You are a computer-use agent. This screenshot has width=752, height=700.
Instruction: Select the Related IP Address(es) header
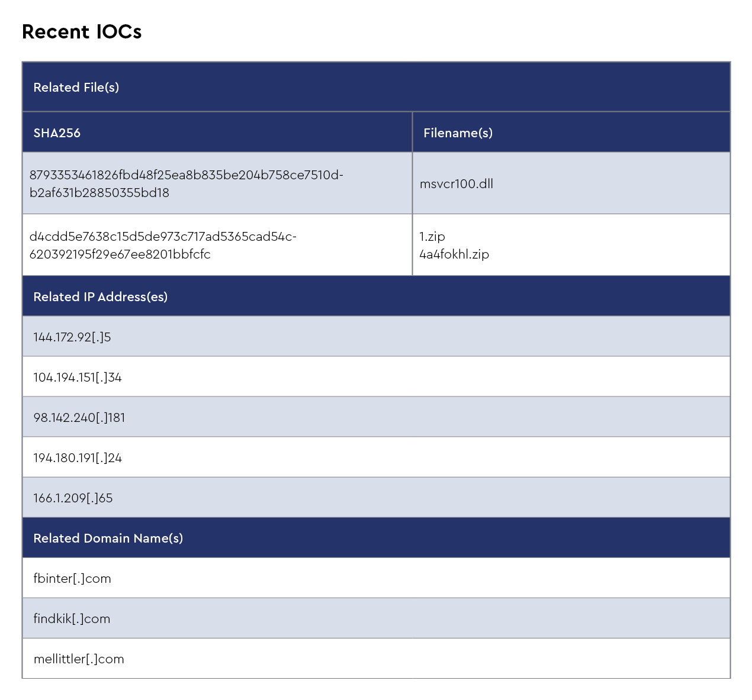101,297
